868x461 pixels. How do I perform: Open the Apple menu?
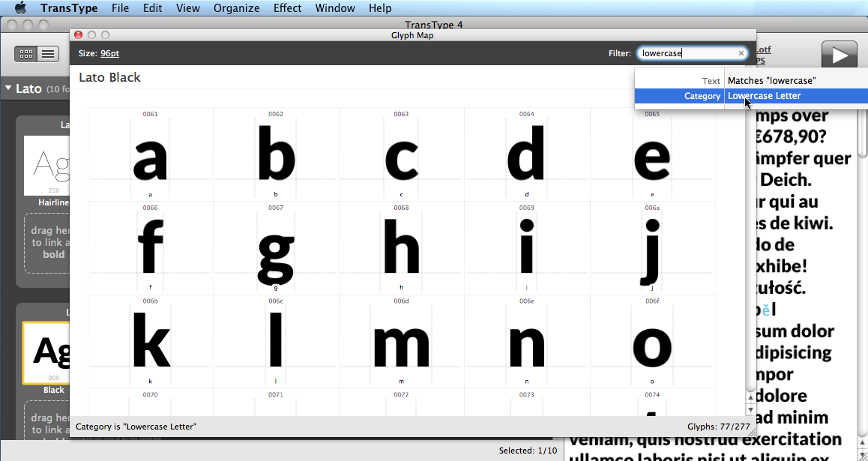[x=20, y=7]
